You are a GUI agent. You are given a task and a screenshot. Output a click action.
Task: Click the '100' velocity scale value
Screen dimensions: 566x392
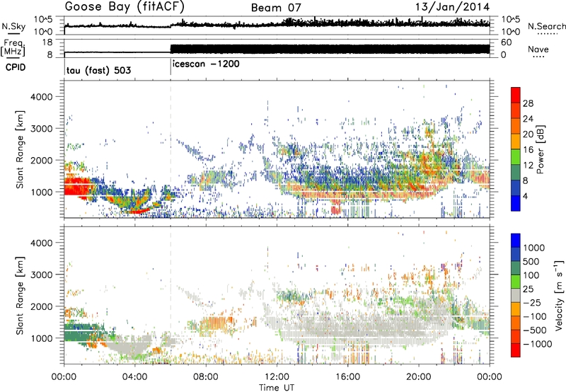(531, 275)
